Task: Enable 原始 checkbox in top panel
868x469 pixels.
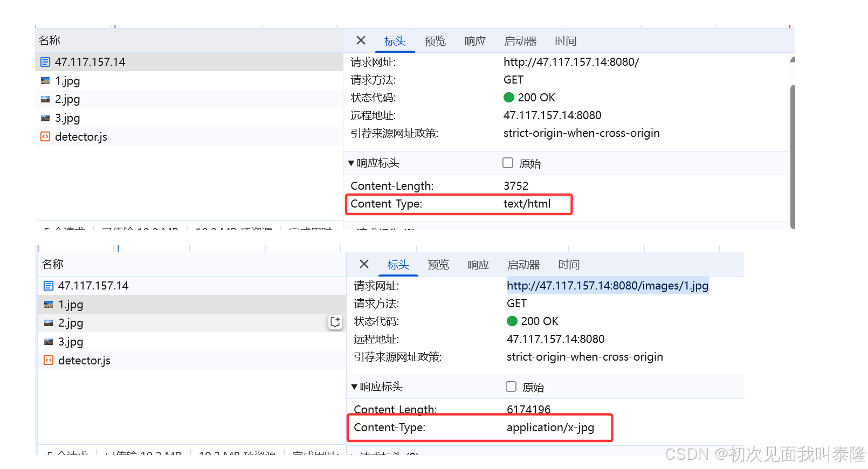Action: click(x=508, y=163)
